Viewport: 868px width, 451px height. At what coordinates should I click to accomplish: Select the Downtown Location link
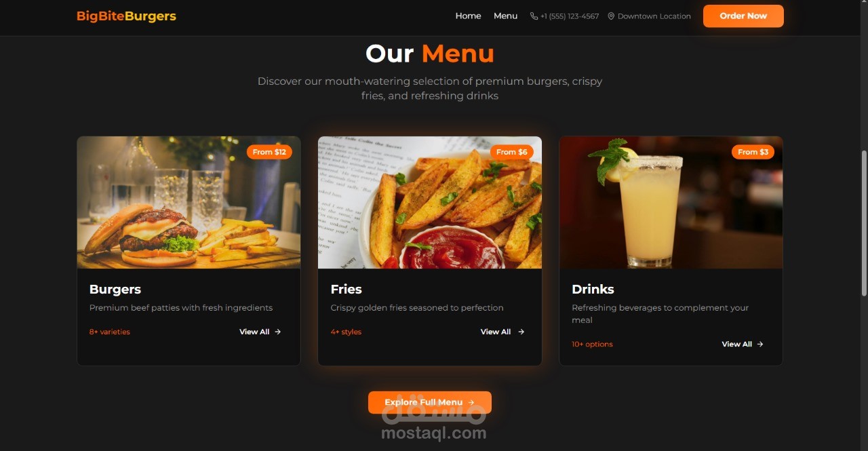click(654, 16)
